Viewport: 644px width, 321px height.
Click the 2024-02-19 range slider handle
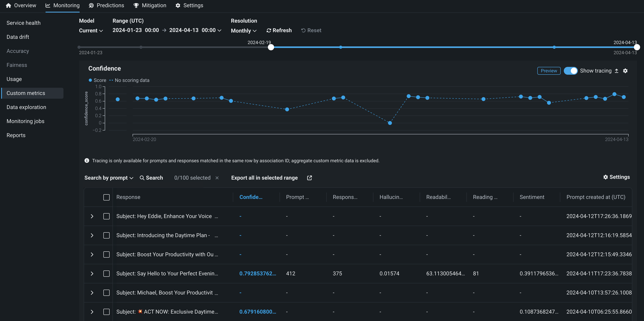pyautogui.click(x=271, y=47)
